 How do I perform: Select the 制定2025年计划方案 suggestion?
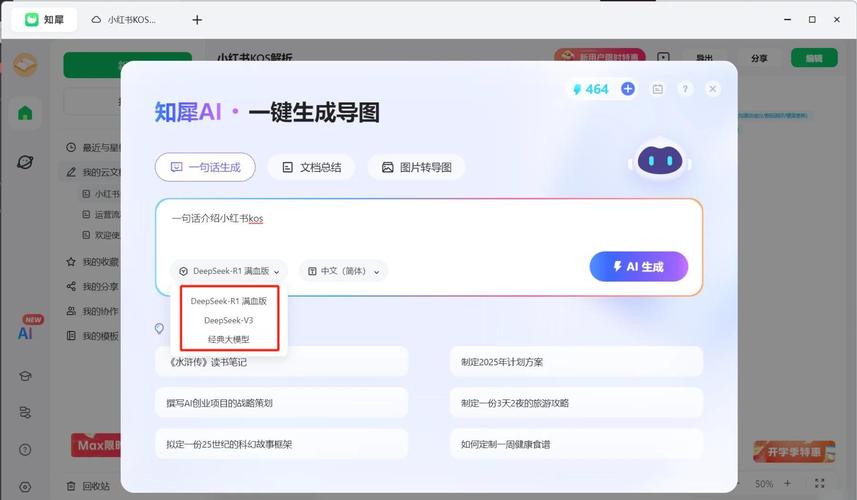(576, 362)
